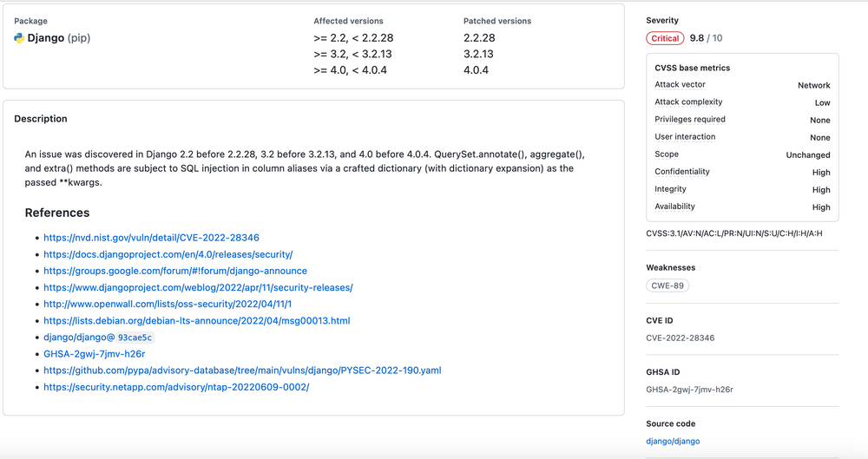Click the 93cae5c commit hash link
This screenshot has height=459, width=868.
pos(135,338)
